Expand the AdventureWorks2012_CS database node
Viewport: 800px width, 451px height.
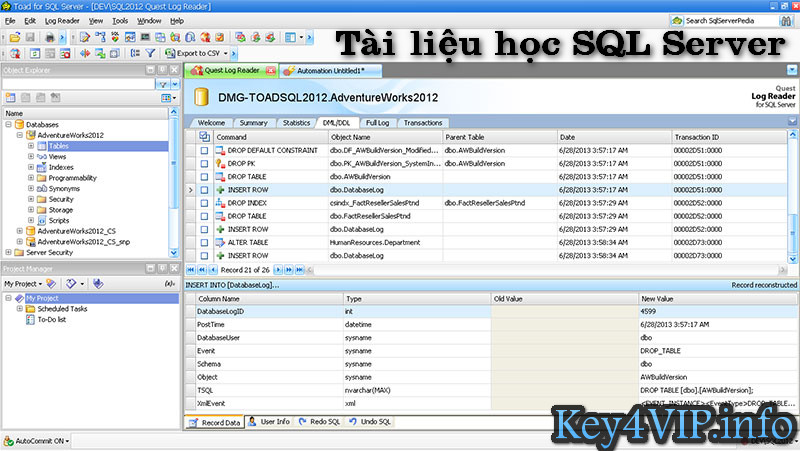(x=19, y=231)
